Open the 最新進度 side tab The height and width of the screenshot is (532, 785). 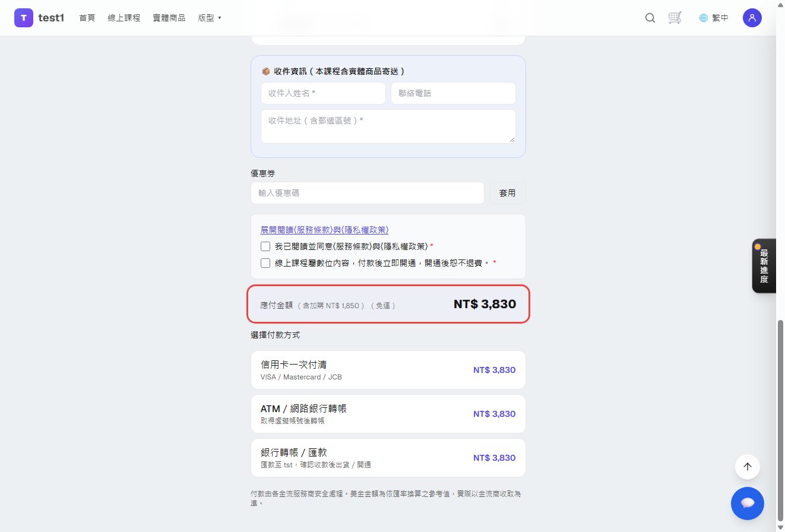point(764,266)
